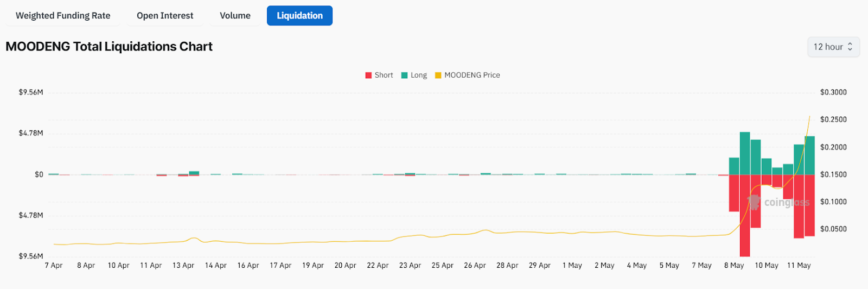Click the MOODENG Price legend label text
868x289 pixels.
[472, 76]
